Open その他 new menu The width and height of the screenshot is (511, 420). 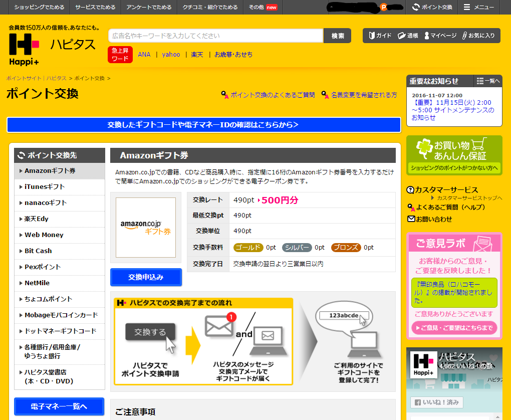tap(263, 7)
